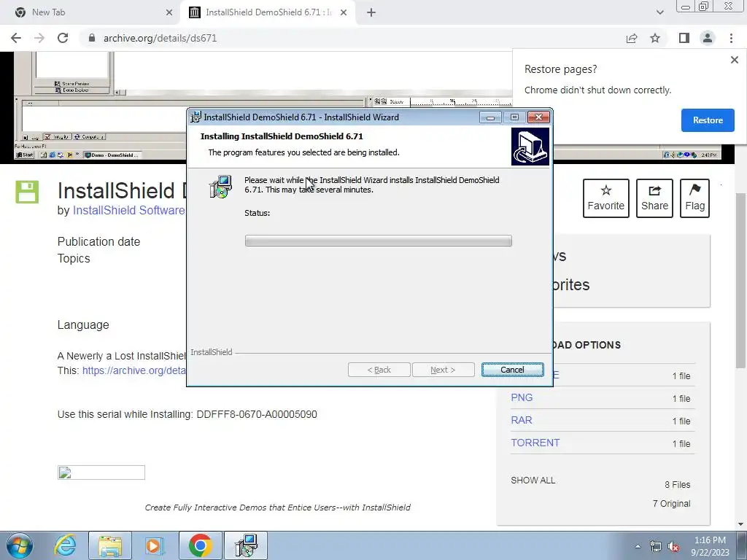Click the Favorite button on archive page
The image size is (747, 560).
tap(606, 198)
